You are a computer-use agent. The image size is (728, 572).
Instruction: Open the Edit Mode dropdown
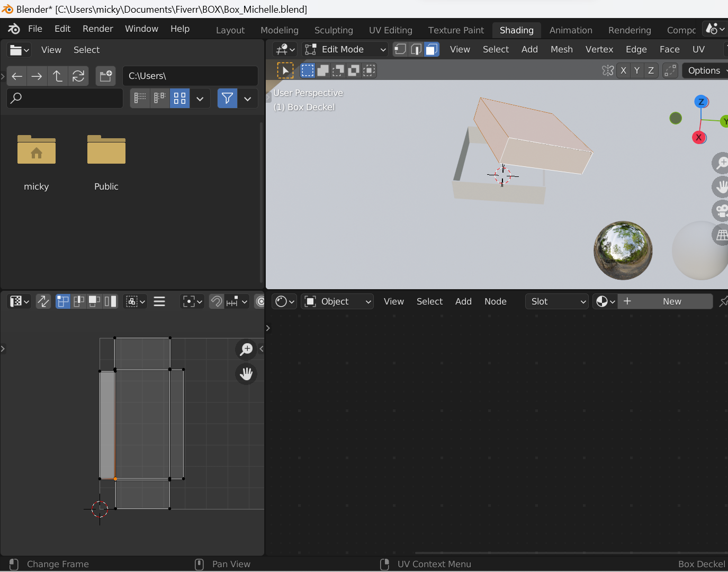[x=345, y=49]
